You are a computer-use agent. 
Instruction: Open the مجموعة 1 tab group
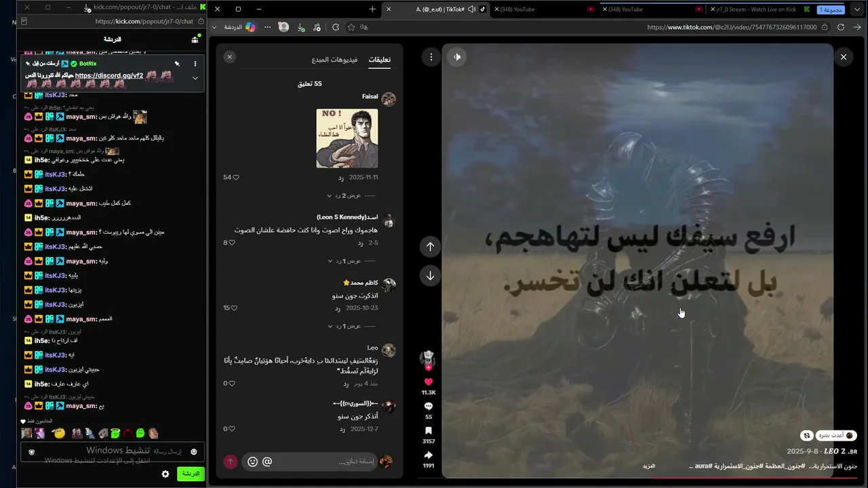[x=831, y=9]
